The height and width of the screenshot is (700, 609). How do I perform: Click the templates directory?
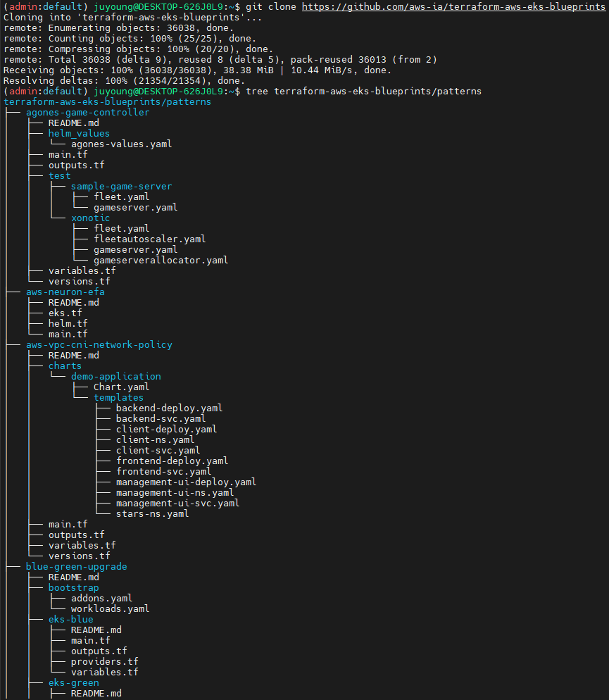click(119, 398)
